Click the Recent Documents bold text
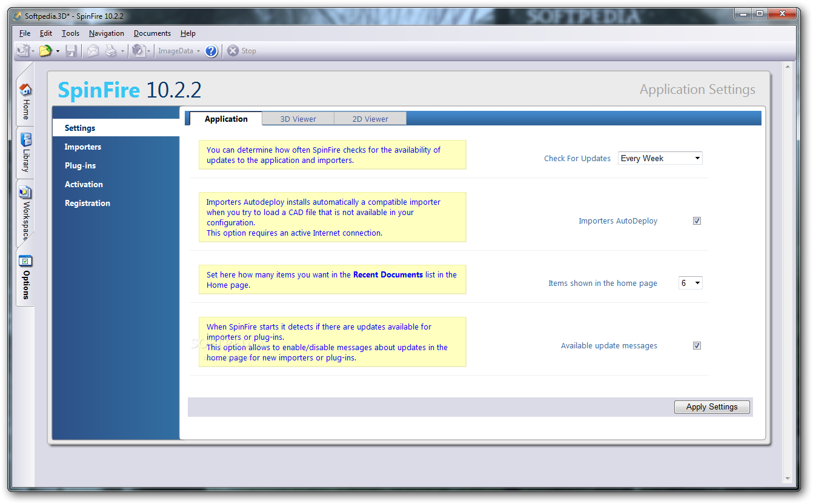813x504 pixels. click(x=388, y=274)
